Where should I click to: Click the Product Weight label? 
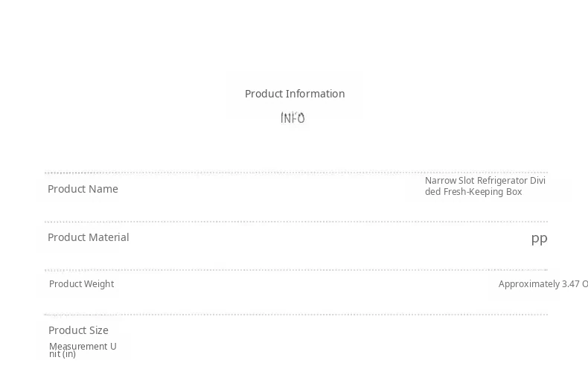(81, 284)
